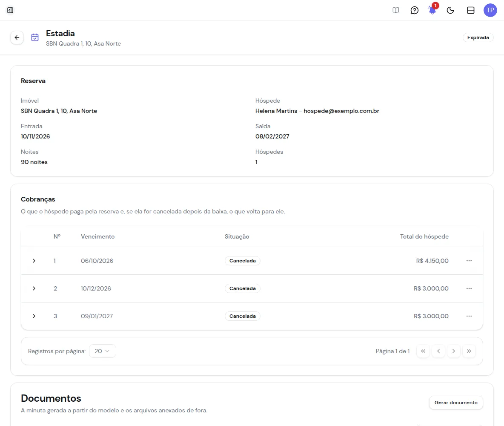Open actions menu for charge due 10/12/2026
The image size is (504, 426).
point(469,288)
